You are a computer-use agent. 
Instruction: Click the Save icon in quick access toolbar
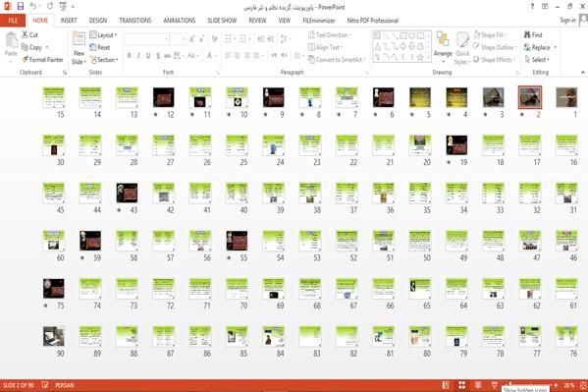tap(21, 6)
